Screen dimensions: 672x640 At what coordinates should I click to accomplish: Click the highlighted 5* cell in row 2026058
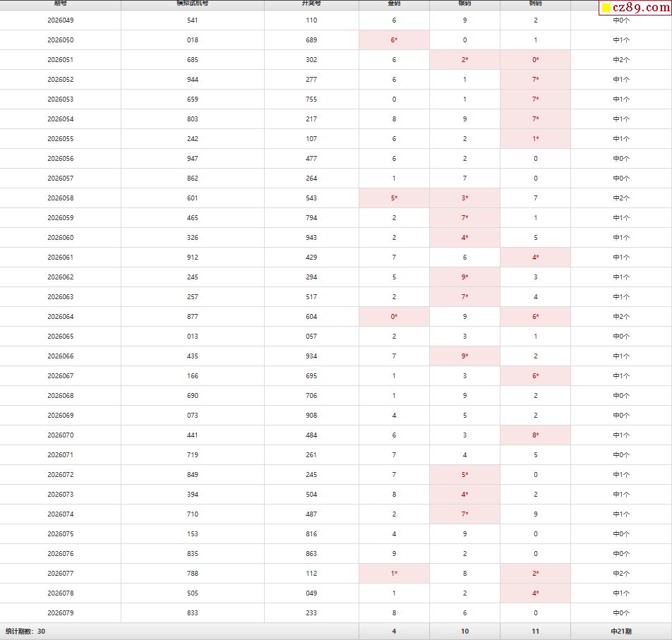394,198
